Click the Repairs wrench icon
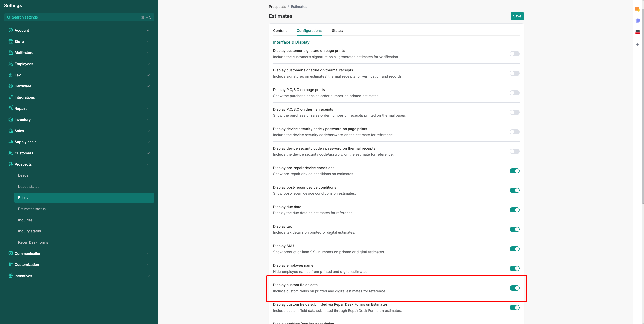This screenshot has width=644, height=324. (x=10, y=108)
